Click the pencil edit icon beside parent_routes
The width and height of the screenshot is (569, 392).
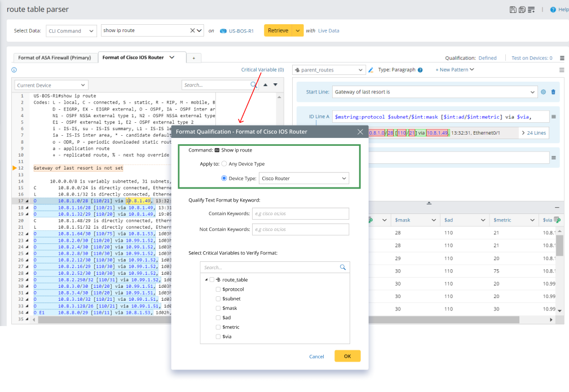(371, 70)
